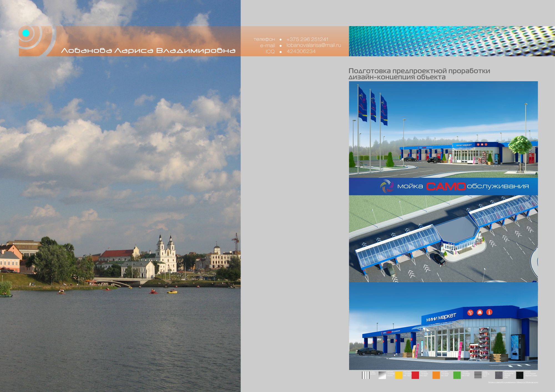This screenshot has height=392, width=555.
Task: Select the yellow RAL 1003 color swatch
Action: [398, 375]
